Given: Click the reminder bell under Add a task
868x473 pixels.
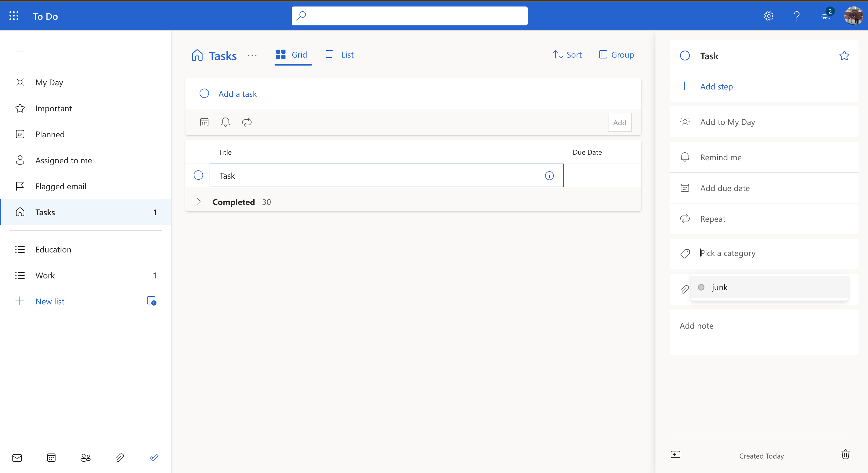Looking at the screenshot, I should [226, 122].
